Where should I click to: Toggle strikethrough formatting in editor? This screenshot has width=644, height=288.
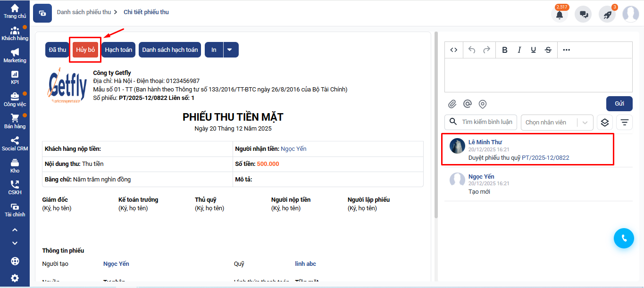[548, 50]
